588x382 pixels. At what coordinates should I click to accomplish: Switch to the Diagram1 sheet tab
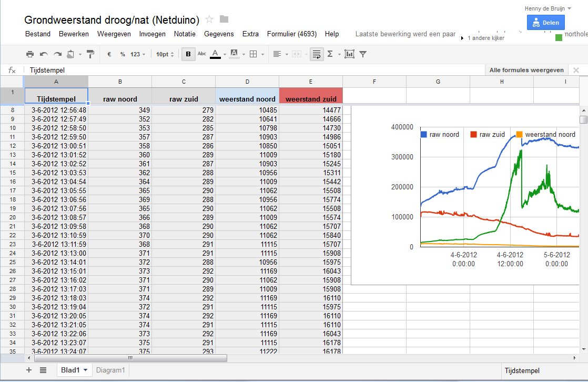110,370
